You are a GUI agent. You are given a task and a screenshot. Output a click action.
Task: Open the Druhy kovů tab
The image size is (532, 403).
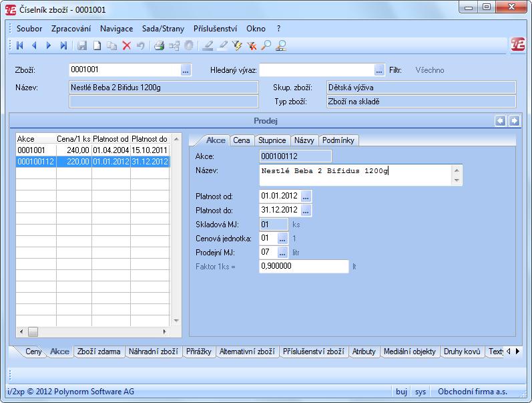(x=462, y=352)
